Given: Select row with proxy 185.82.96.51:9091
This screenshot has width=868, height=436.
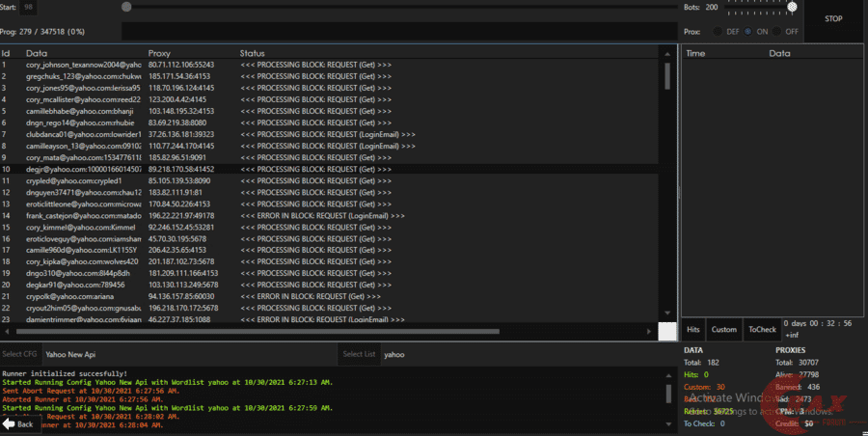Looking at the screenshot, I should [330, 158].
